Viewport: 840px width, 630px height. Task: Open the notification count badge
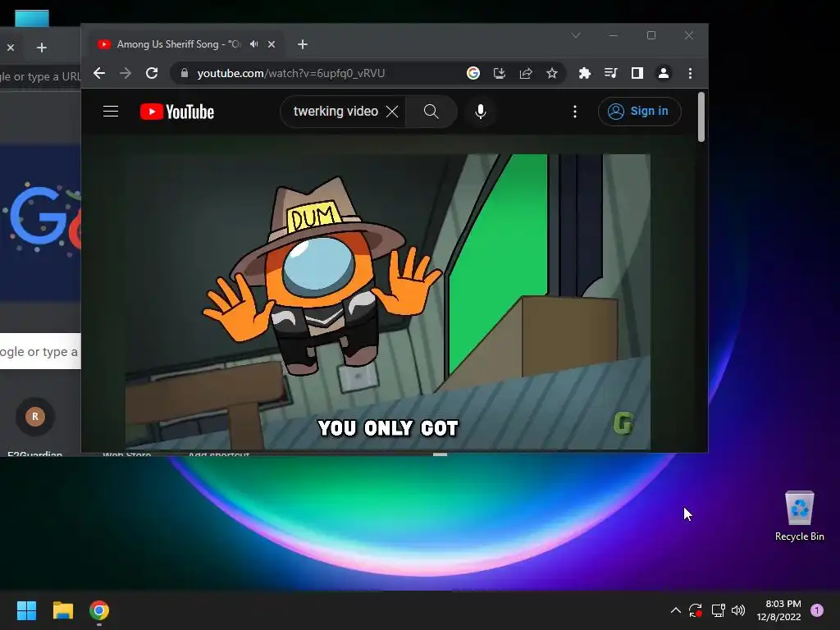click(x=817, y=610)
